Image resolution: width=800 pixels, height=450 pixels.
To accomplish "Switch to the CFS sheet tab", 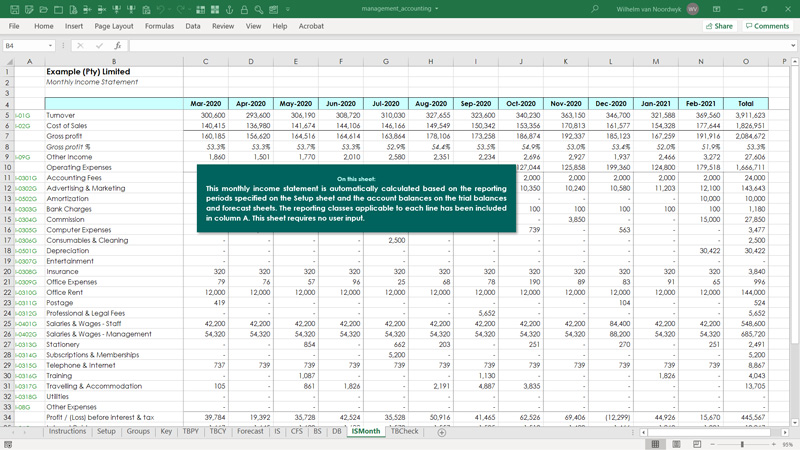I will (296, 431).
